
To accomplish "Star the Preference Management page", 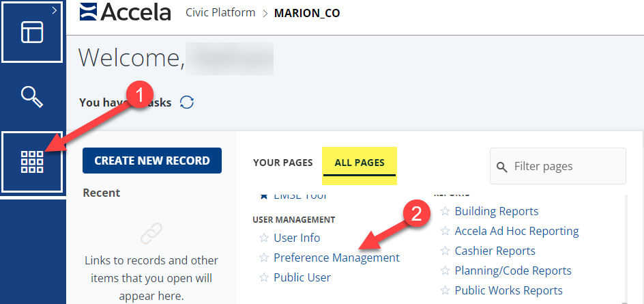I will [264, 258].
